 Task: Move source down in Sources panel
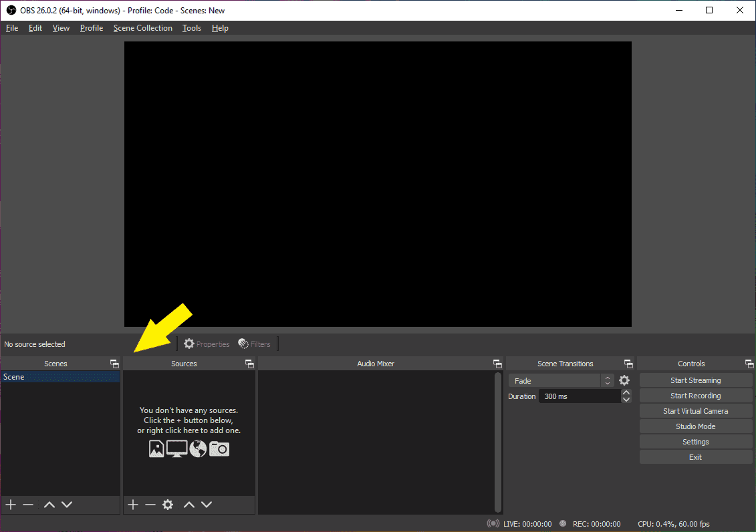click(x=207, y=505)
